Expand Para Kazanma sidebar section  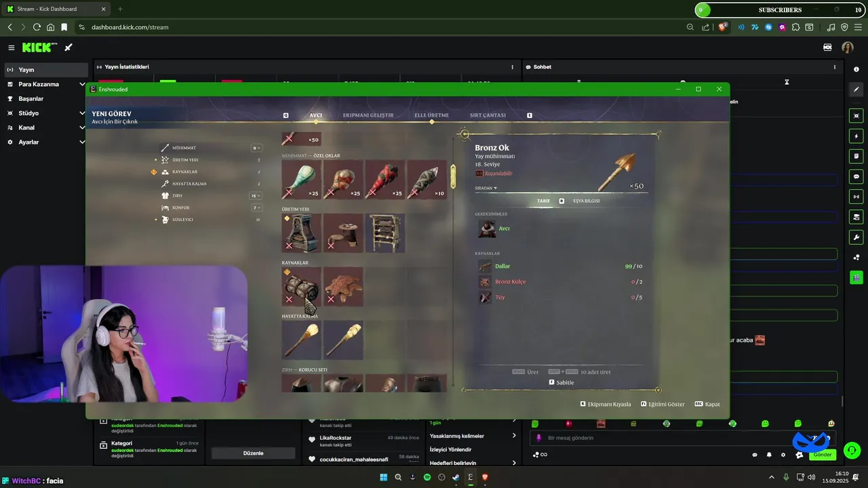[82, 84]
